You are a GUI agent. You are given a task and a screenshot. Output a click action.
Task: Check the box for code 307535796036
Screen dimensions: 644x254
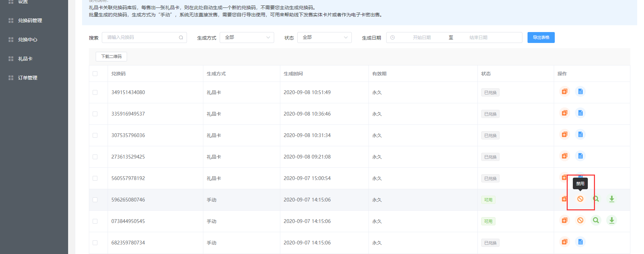coord(95,135)
